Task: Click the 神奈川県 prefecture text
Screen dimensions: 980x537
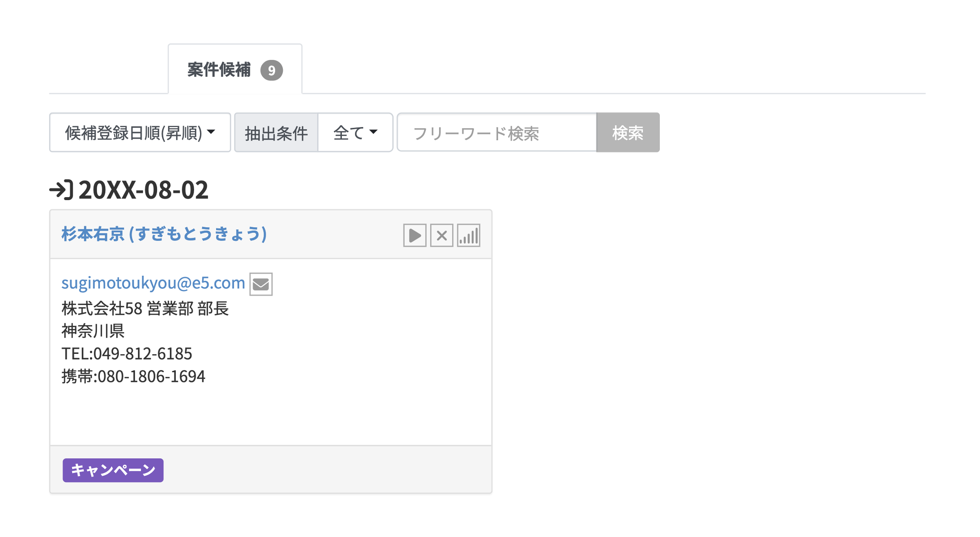Action: tap(93, 331)
